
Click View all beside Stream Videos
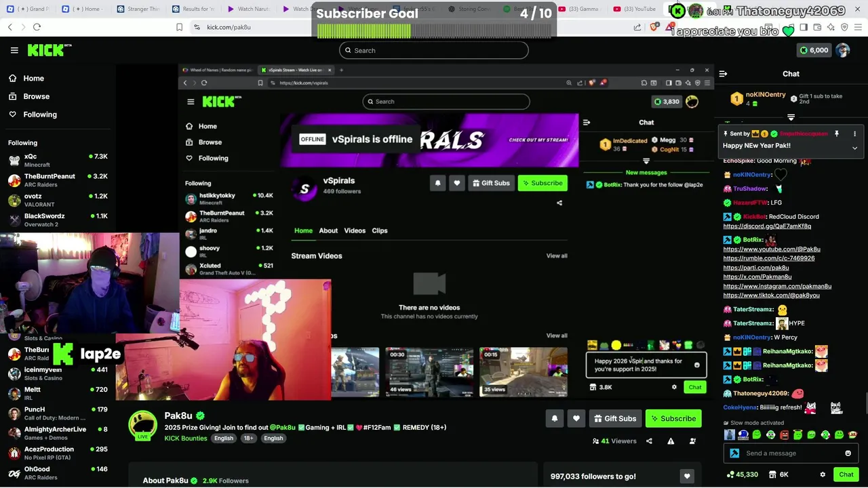557,256
